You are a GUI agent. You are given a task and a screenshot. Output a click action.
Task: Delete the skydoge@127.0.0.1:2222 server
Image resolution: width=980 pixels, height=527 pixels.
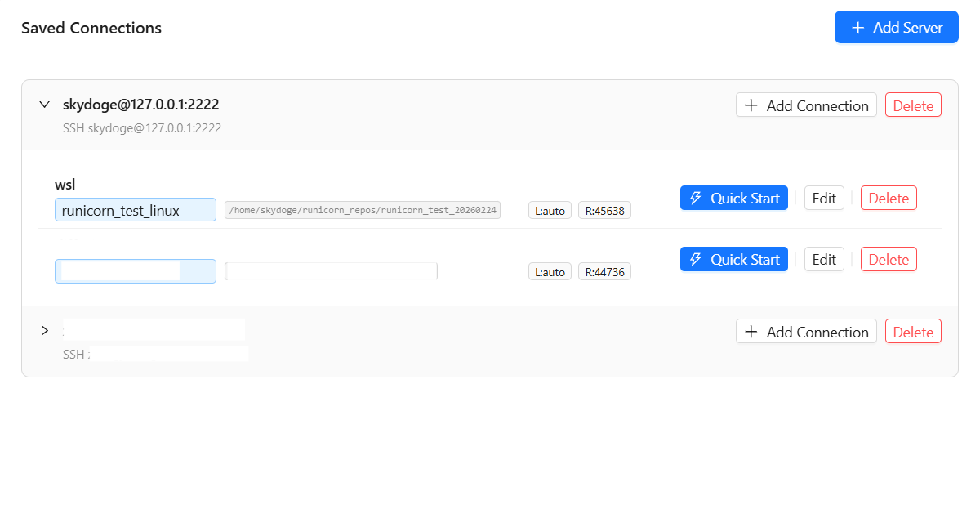tap(913, 105)
